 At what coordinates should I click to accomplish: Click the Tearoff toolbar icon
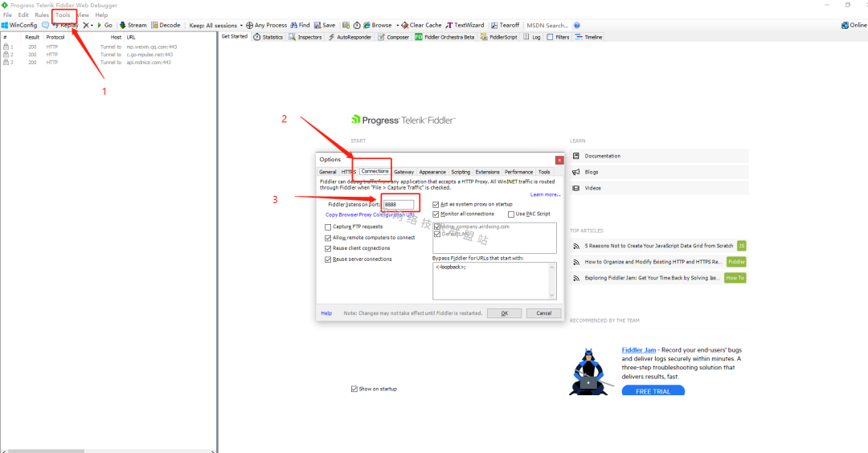[x=494, y=26]
